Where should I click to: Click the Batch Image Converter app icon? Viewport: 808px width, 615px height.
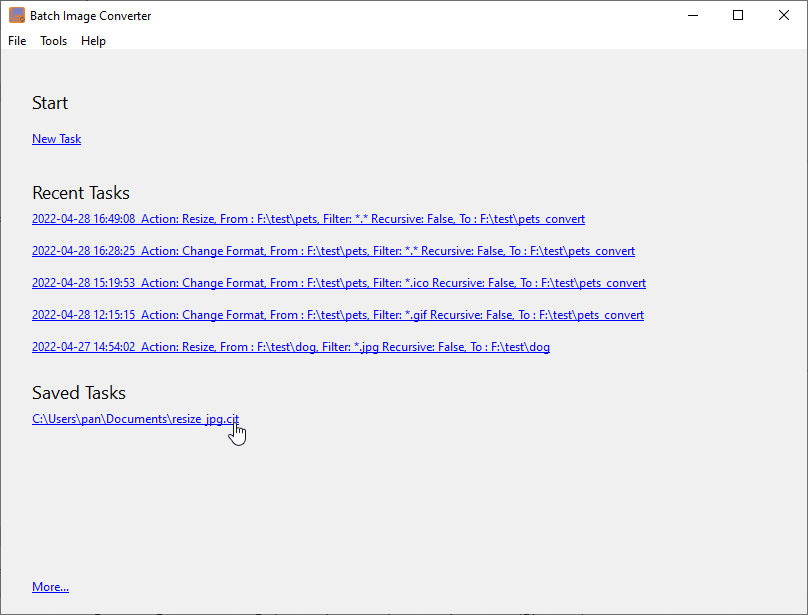click(17, 15)
